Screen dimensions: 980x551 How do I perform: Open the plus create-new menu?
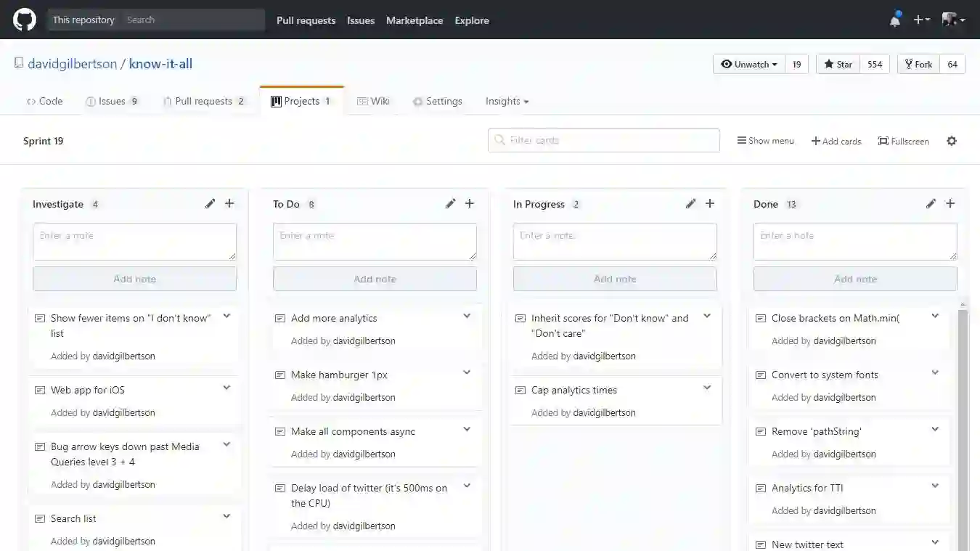(921, 20)
